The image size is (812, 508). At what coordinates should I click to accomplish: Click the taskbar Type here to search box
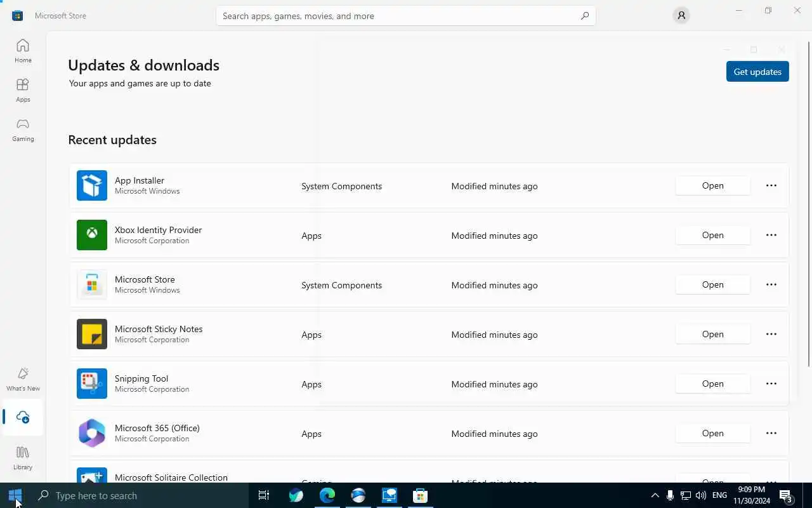pyautogui.click(x=140, y=495)
